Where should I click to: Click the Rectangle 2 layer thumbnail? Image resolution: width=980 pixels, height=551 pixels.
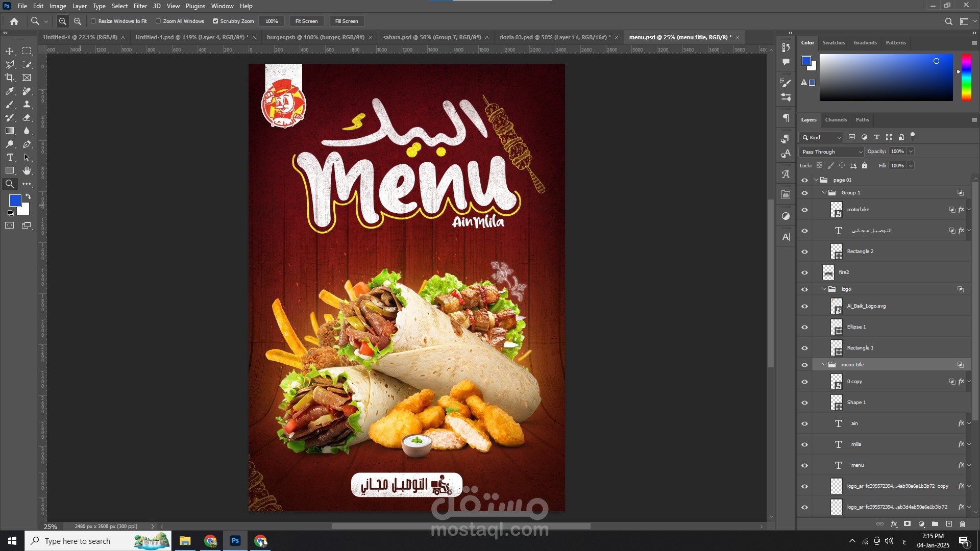[x=836, y=252]
